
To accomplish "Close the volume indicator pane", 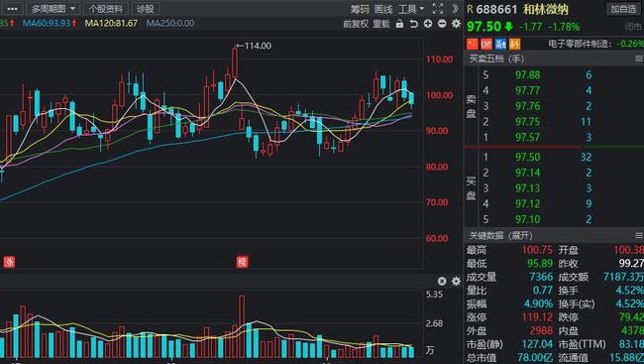I will pos(442,281).
